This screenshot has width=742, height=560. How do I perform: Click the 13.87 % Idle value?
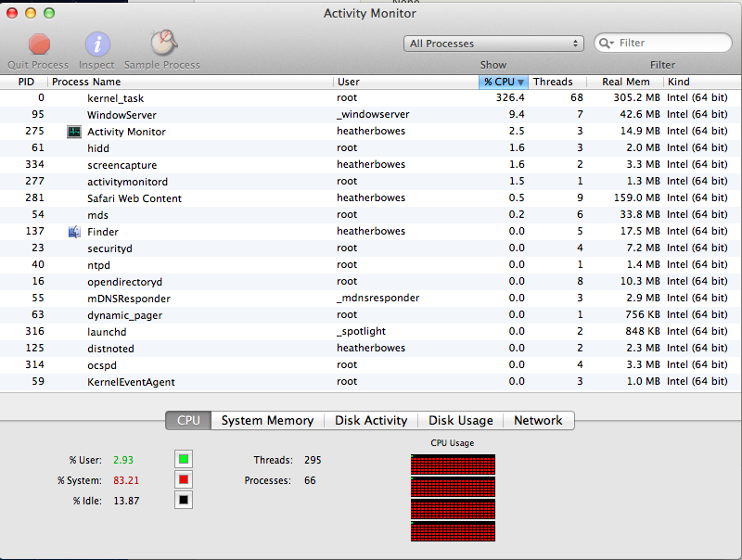[126, 501]
